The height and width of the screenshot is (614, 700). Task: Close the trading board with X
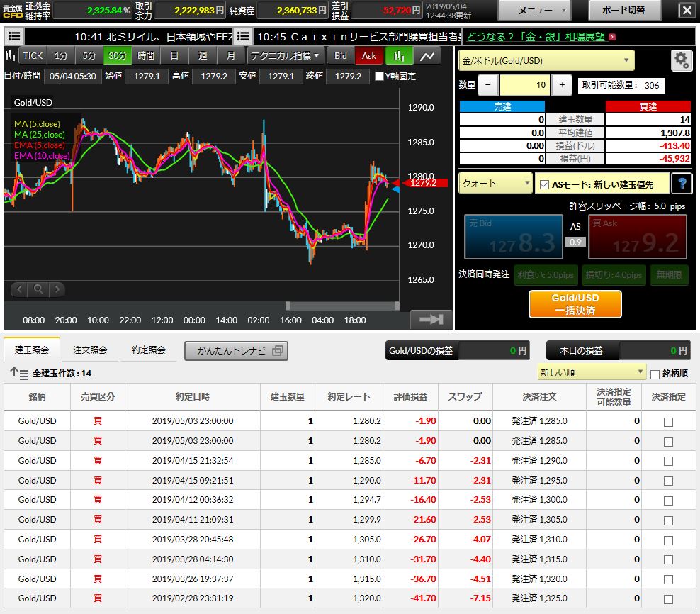[x=687, y=10]
